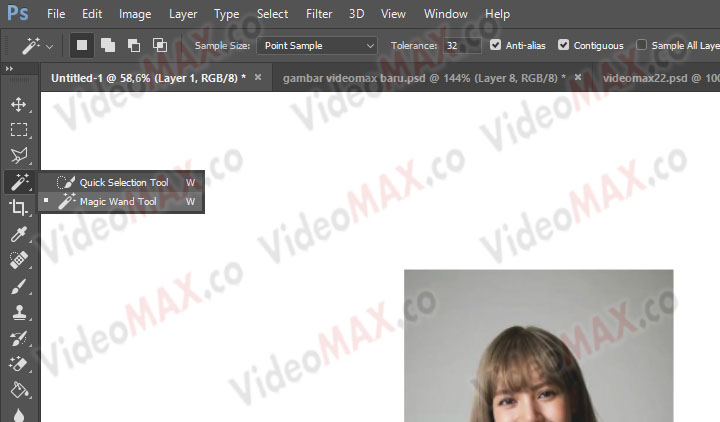Click the woman's portrait photo on canvas
This screenshot has width=720, height=422.
[x=539, y=346]
